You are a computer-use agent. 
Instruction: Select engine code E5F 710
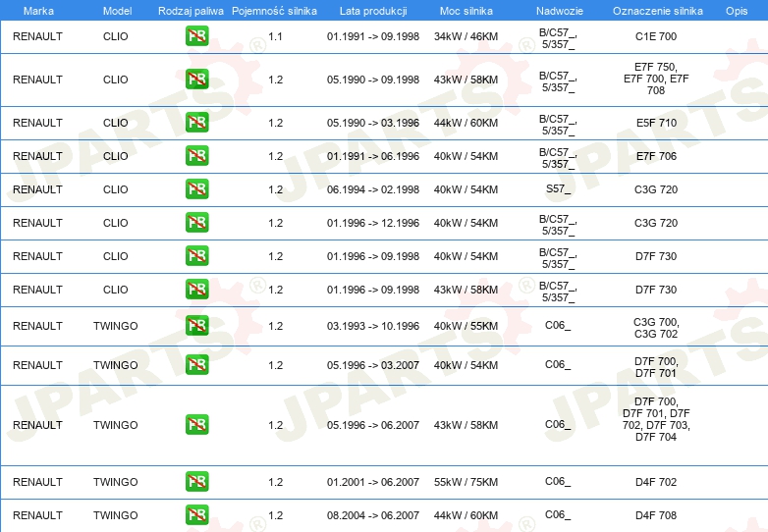[x=656, y=123]
